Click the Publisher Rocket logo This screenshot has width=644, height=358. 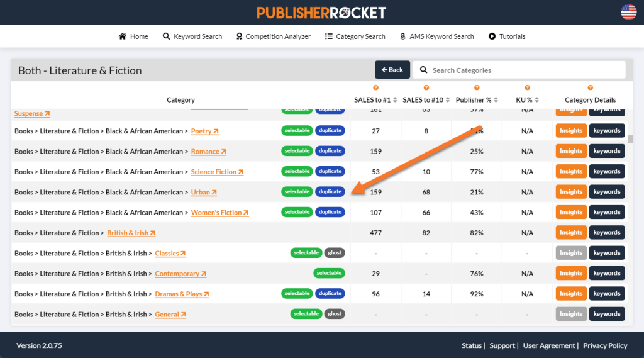(x=321, y=13)
